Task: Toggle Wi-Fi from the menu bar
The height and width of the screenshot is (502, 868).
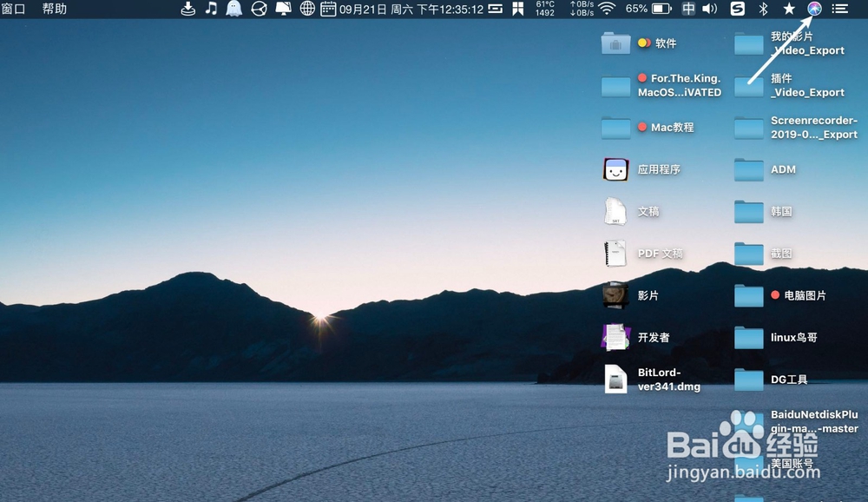Action: (607, 10)
